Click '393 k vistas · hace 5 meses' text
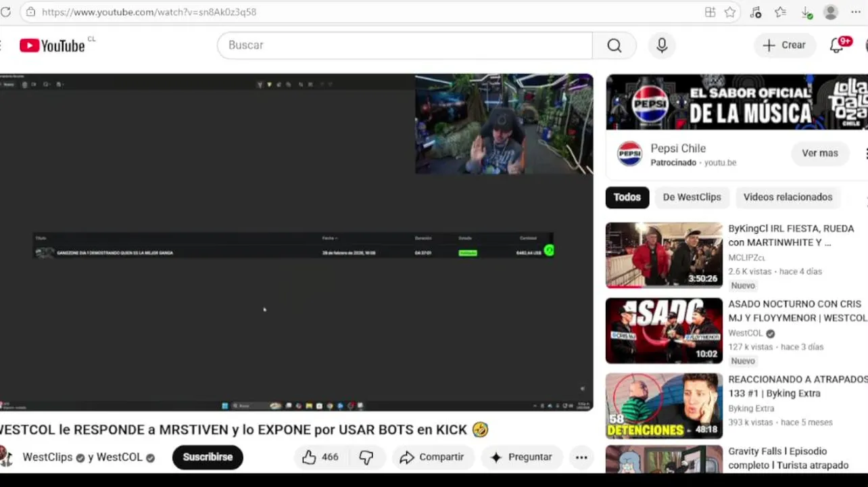The image size is (868, 487). pyautogui.click(x=780, y=422)
